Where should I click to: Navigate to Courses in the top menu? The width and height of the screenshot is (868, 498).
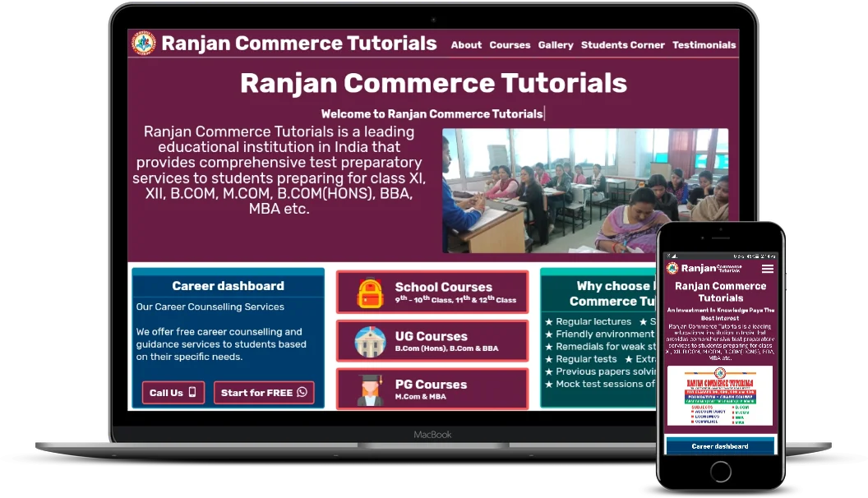coord(510,45)
